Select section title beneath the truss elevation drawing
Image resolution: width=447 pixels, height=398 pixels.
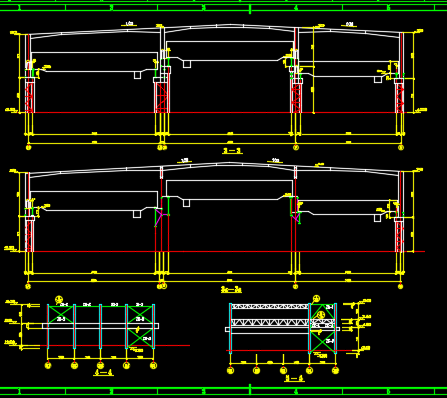[x=295, y=378]
